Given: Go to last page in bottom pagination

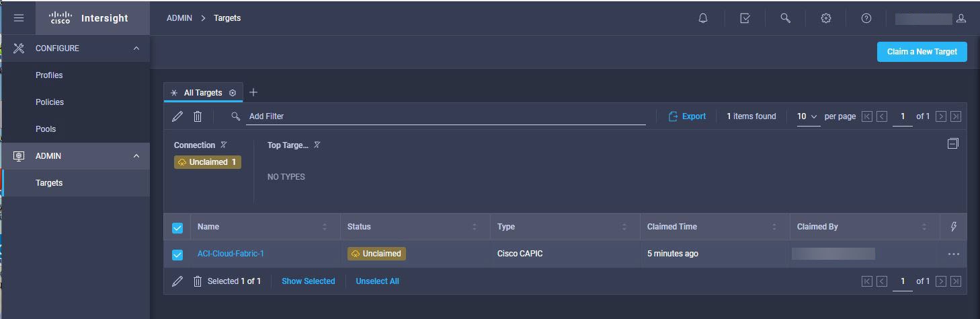Looking at the screenshot, I should point(956,281).
